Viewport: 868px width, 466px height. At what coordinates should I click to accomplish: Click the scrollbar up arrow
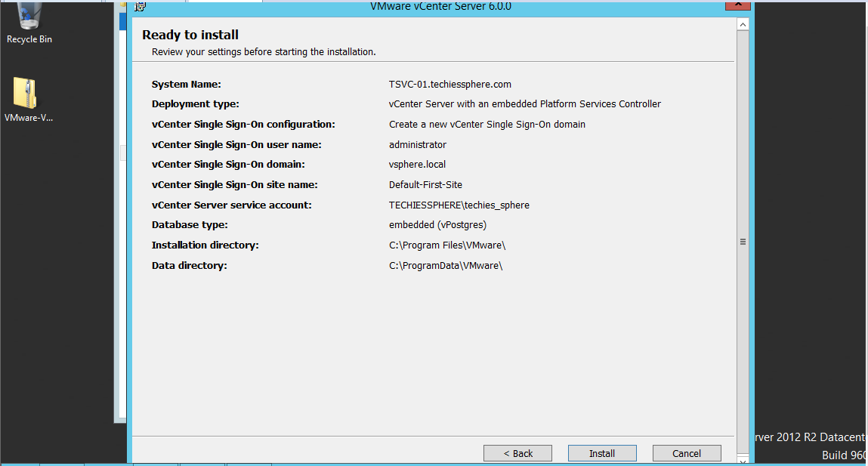pyautogui.click(x=743, y=24)
